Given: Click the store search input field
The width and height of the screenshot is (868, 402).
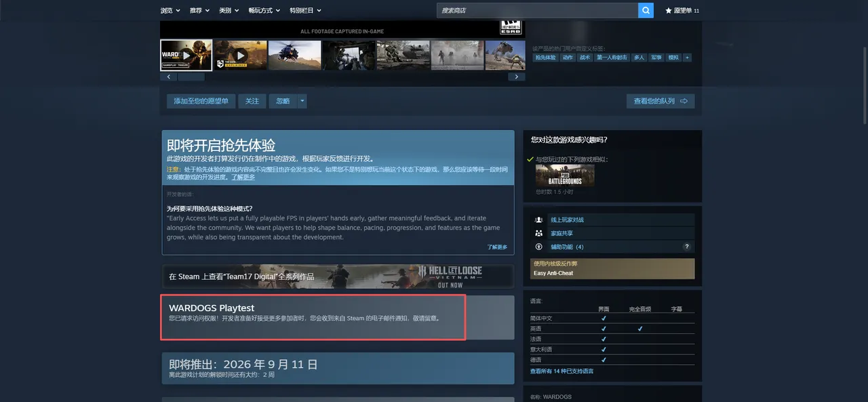Looking at the screenshot, I should (x=537, y=10).
